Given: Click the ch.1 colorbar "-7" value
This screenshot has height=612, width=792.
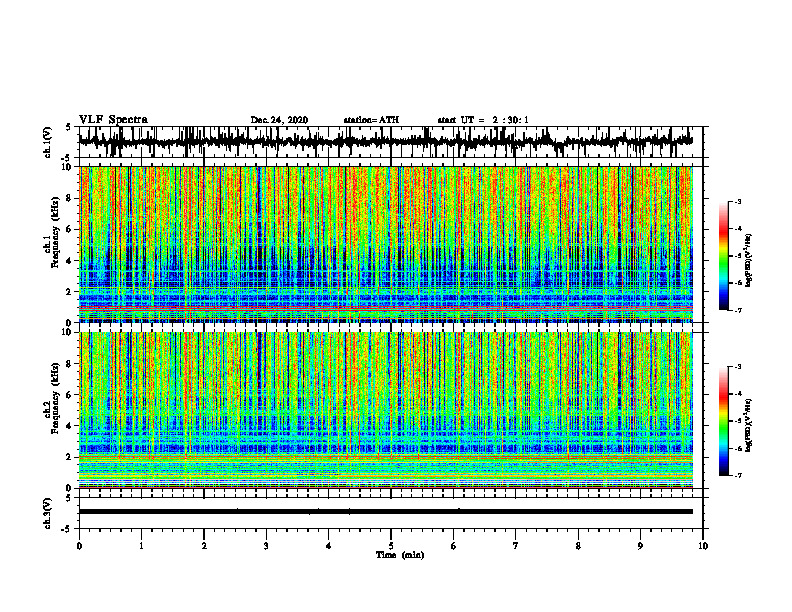Looking at the screenshot, I should point(737,310).
